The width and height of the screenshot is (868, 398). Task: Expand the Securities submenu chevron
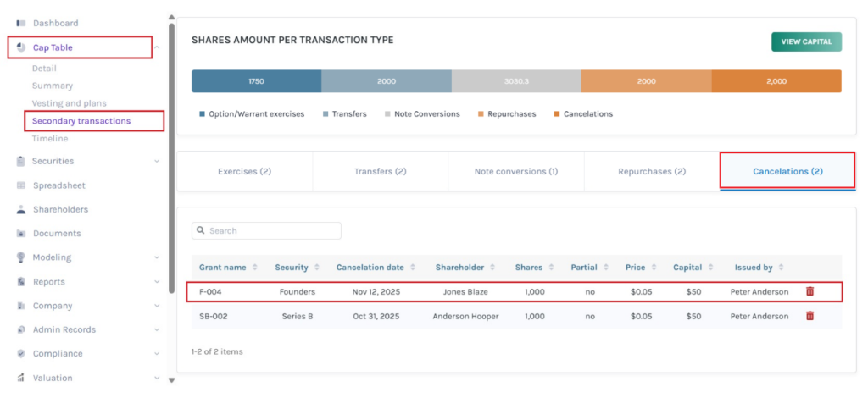pos(157,161)
